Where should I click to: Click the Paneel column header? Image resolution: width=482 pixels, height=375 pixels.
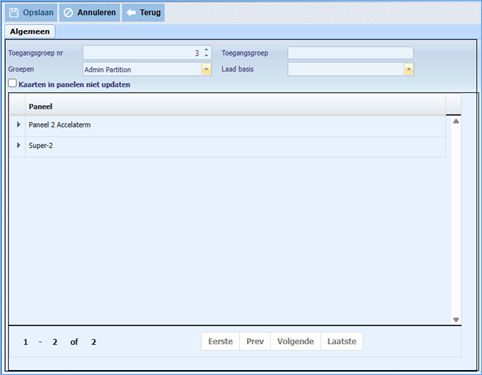pyautogui.click(x=235, y=106)
